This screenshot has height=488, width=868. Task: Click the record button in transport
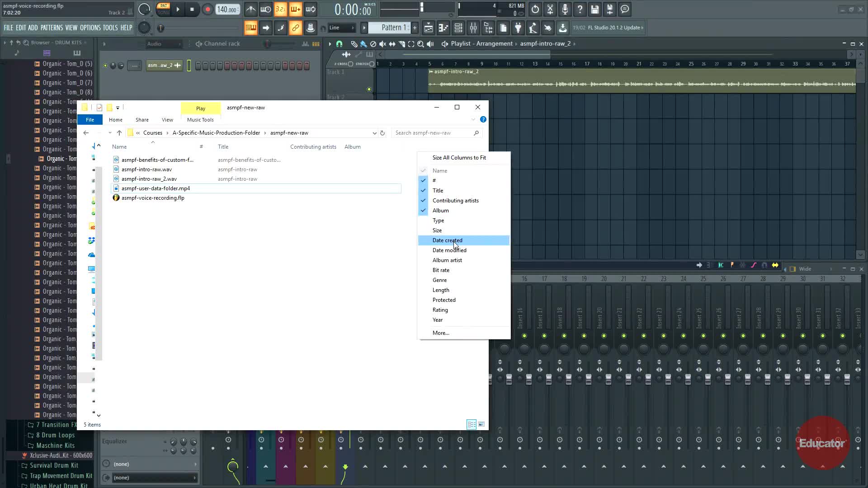tap(208, 9)
